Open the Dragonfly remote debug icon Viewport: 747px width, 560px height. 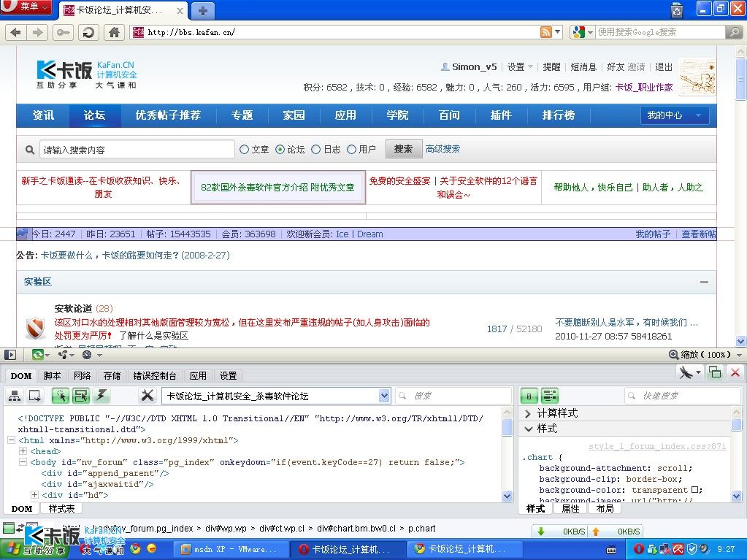[686, 372]
